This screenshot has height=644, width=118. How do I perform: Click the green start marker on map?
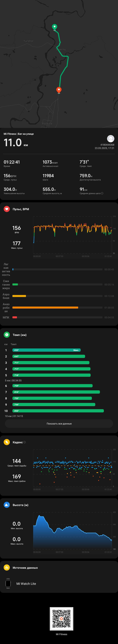point(55,27)
